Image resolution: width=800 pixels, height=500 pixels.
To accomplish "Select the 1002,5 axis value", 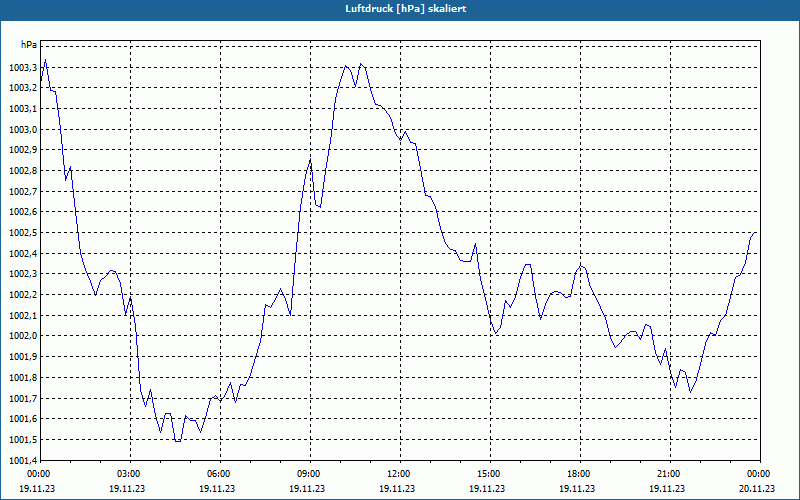I will click(x=23, y=233).
